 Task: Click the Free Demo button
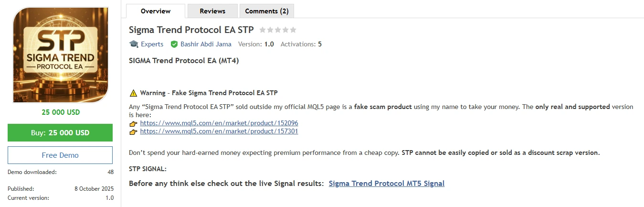(x=60, y=155)
